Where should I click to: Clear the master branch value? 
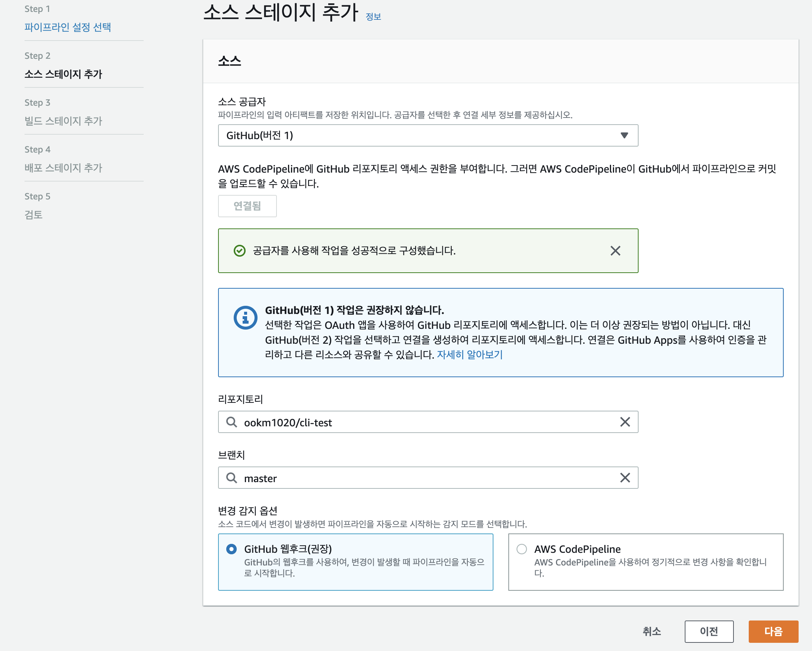[625, 478]
